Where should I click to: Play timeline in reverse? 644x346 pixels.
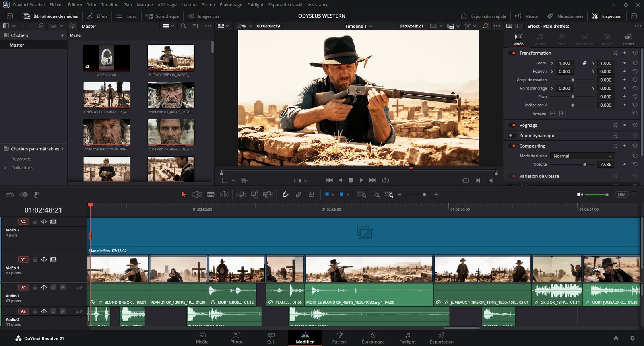[341, 180]
